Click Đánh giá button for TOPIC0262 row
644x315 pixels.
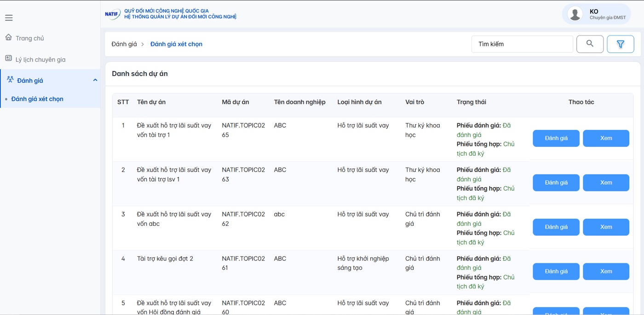556,227
